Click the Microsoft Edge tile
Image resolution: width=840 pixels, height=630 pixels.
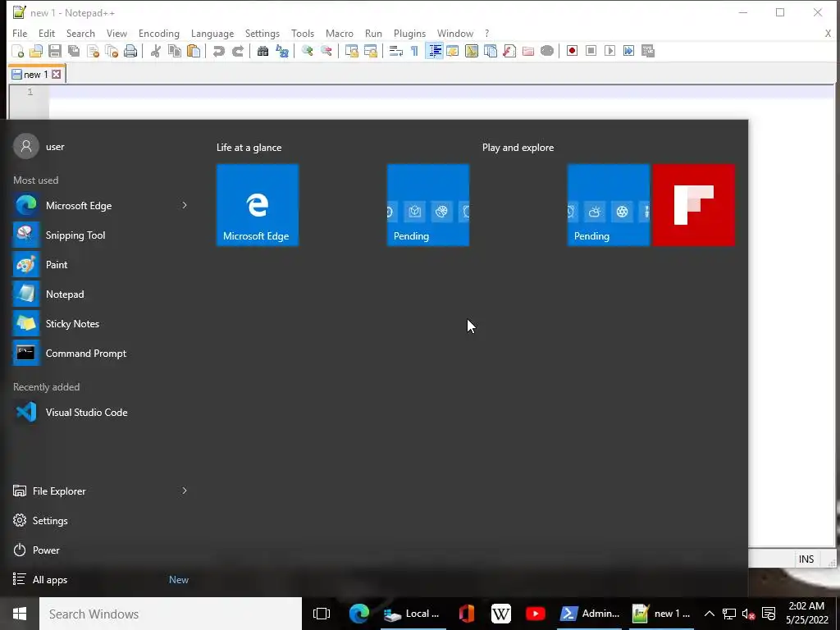(x=257, y=204)
